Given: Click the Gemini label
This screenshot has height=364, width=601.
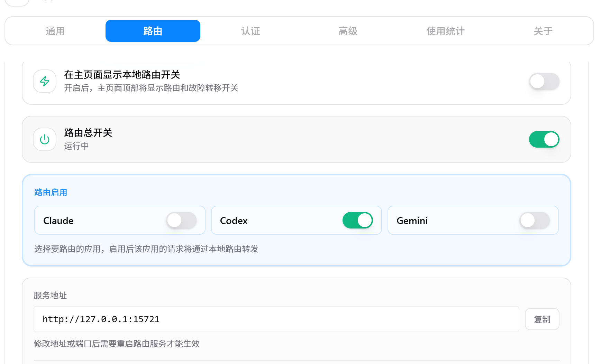Looking at the screenshot, I should point(412,221).
